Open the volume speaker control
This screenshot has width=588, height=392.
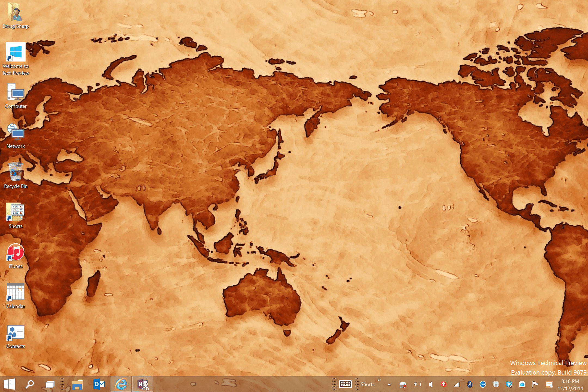point(430,384)
